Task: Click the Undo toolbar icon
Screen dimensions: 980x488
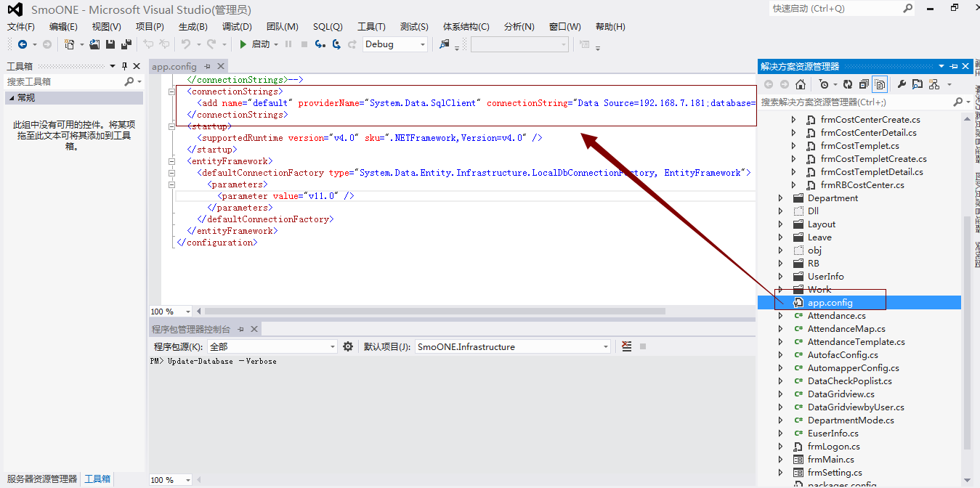Action: [186, 44]
